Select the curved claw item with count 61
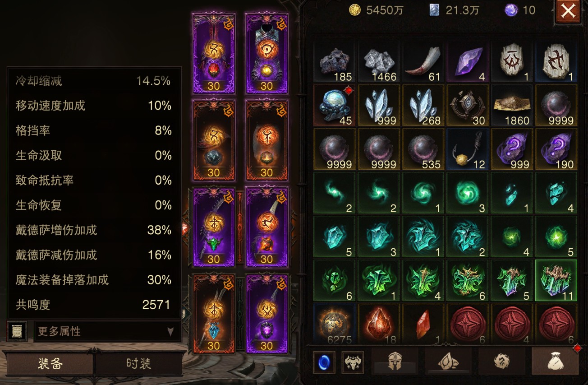588x385 pixels. (423, 63)
